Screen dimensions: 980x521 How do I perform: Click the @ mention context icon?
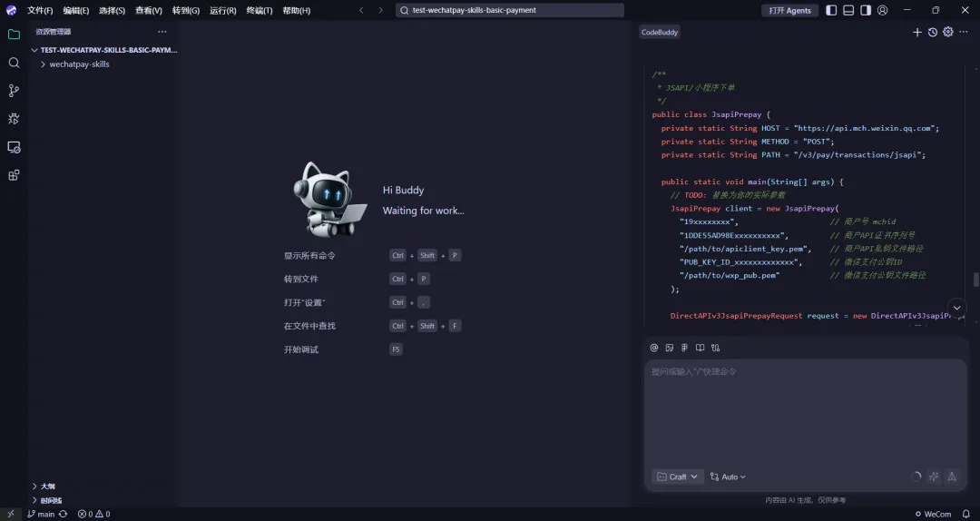(653, 348)
